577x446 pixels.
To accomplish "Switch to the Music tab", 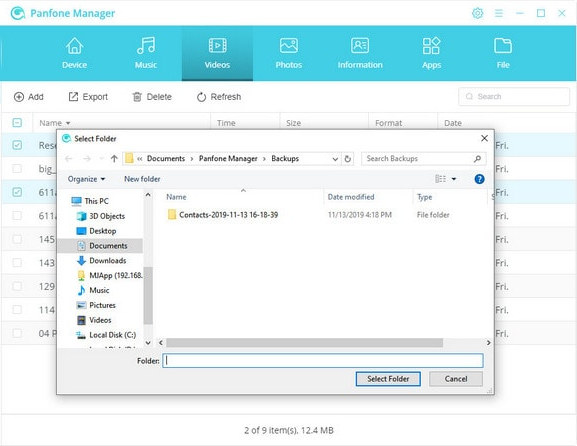I will [146, 53].
